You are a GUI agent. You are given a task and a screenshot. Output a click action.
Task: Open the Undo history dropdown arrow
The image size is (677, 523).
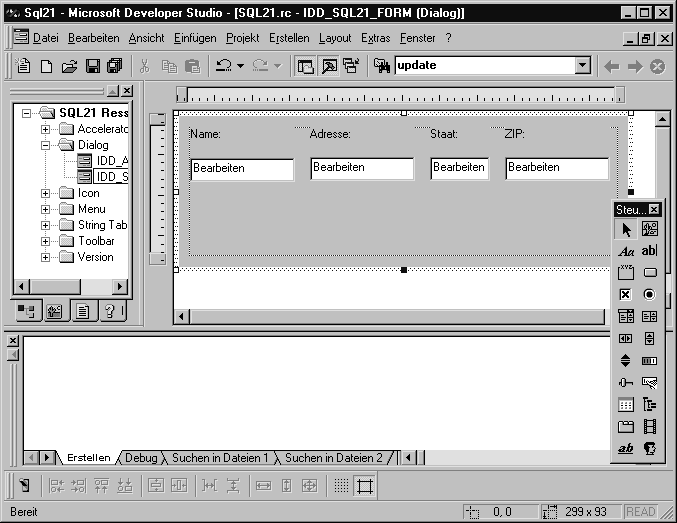240,66
